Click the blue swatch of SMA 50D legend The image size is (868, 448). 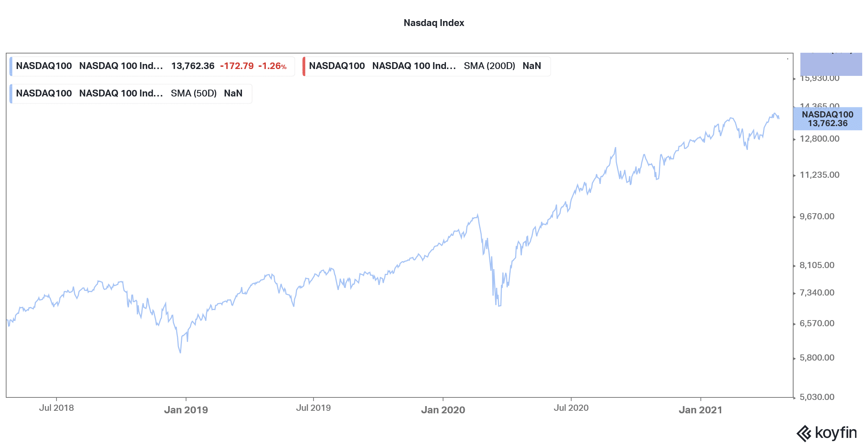coord(11,94)
